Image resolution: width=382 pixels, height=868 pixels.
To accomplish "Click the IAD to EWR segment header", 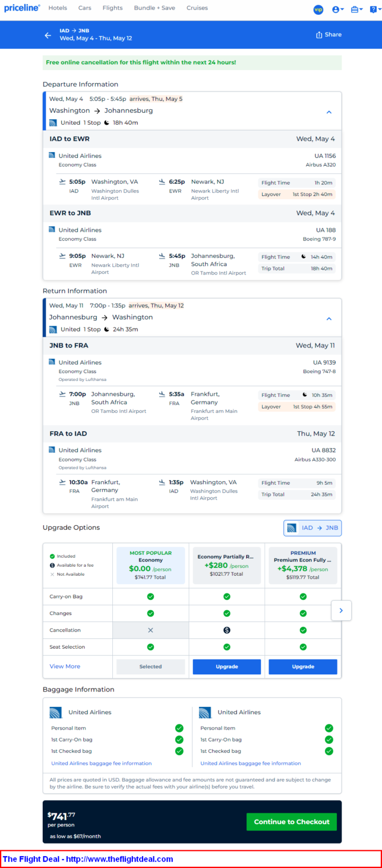I will 192,139.
